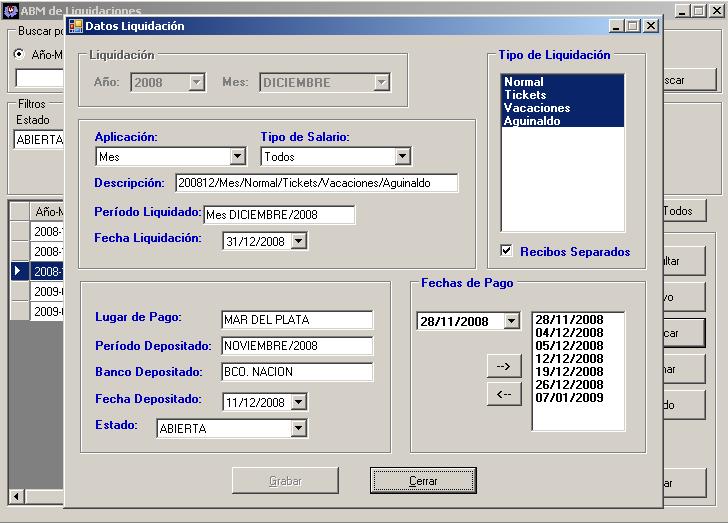Click the Datos Liquidación title bar icon
The height and width of the screenshot is (523, 728).
pos(75,26)
